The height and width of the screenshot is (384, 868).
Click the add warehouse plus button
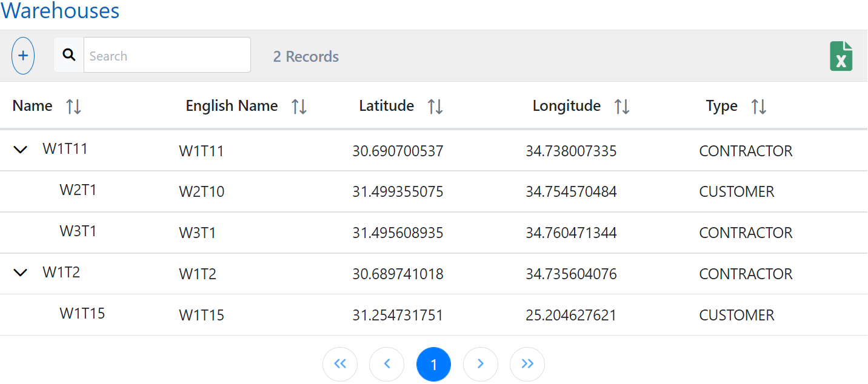coord(23,56)
